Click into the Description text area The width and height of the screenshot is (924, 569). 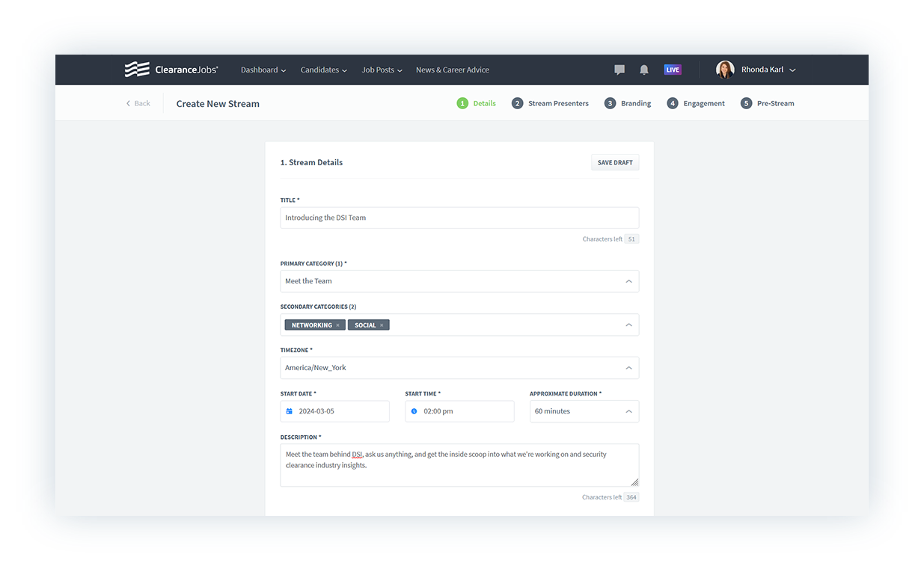click(459, 465)
